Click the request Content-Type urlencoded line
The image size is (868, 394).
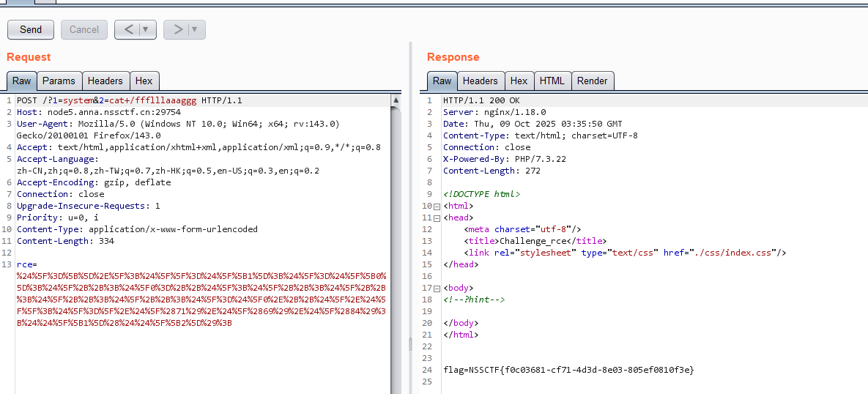[137, 229]
